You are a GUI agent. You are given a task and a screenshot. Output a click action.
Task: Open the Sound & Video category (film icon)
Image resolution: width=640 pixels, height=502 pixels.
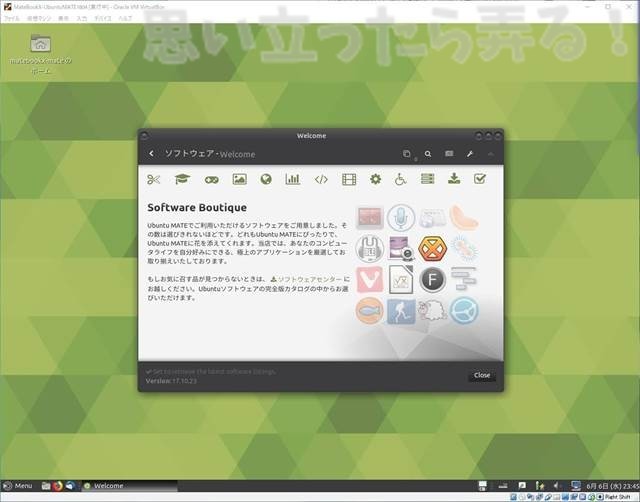(349, 179)
